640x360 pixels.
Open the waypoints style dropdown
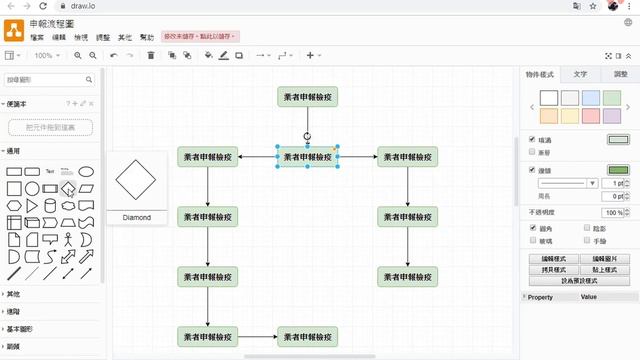[285, 56]
